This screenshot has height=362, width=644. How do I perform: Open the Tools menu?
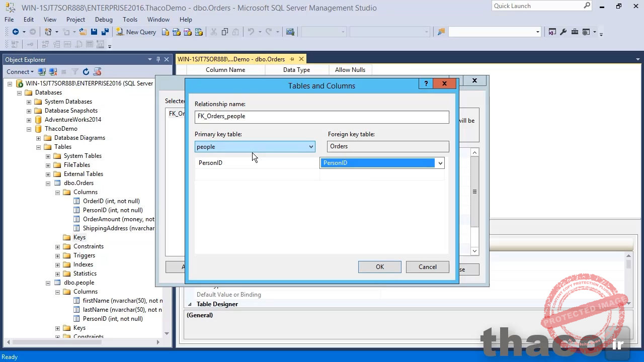coord(130,19)
